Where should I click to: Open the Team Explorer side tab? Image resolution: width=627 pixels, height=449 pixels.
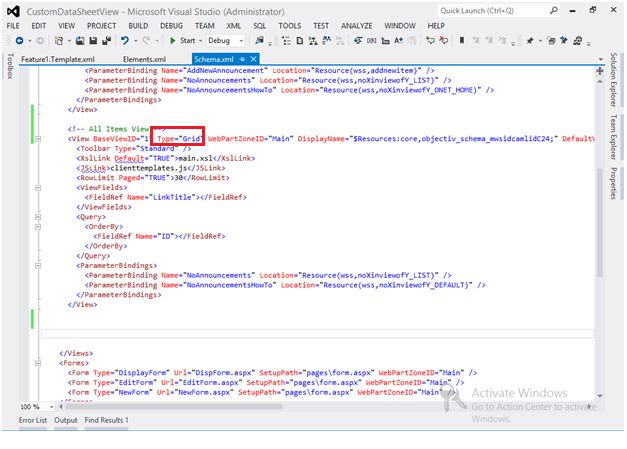(x=613, y=137)
